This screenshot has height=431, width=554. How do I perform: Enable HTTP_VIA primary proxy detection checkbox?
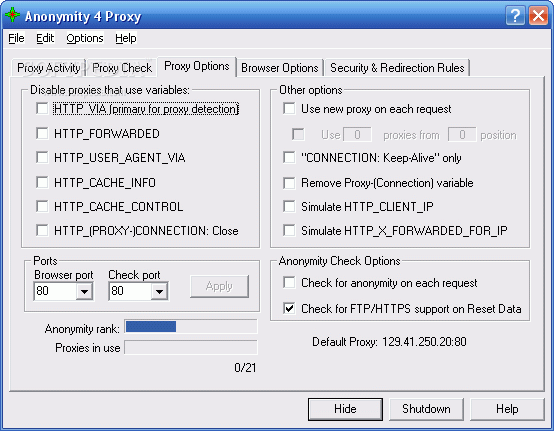42,108
